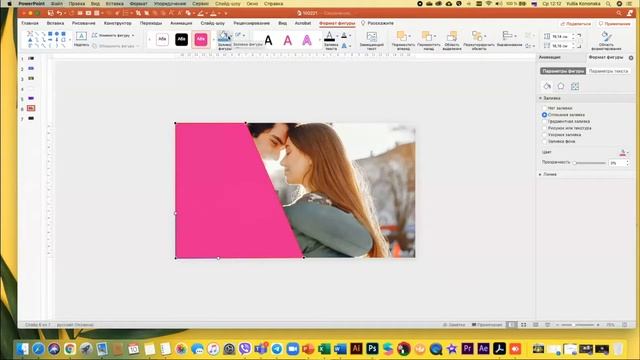Expand the shapes gallery arrow
This screenshot has width=640, height=360.
click(x=70, y=40)
